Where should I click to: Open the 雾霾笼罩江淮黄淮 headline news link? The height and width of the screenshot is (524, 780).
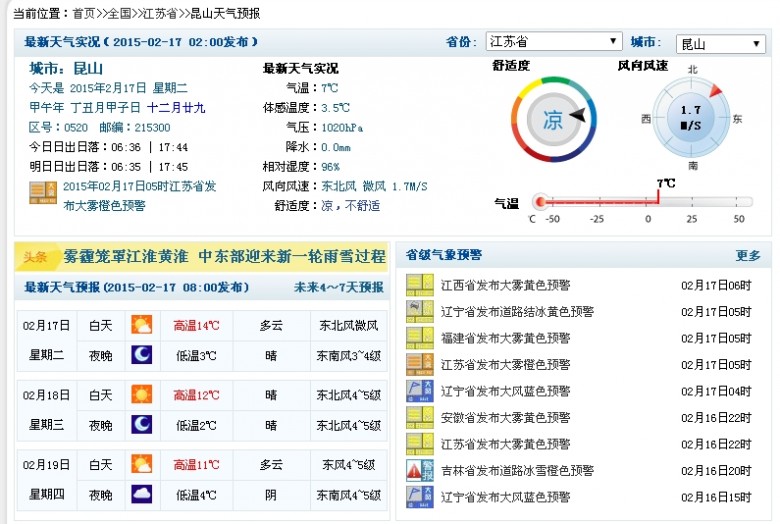click(x=224, y=257)
